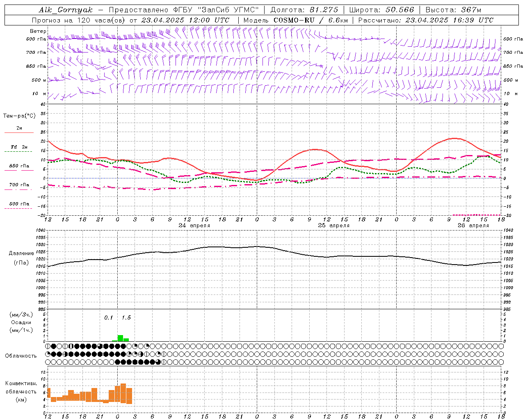Click the tallest orange convective cloud bar
Viewport: 525px width, 420px height.
[x=123, y=393]
